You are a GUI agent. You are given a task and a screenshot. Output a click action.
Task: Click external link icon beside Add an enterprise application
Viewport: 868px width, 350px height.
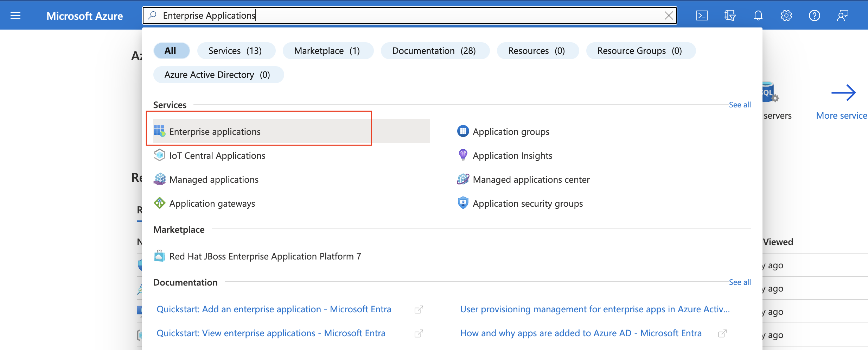pos(419,310)
